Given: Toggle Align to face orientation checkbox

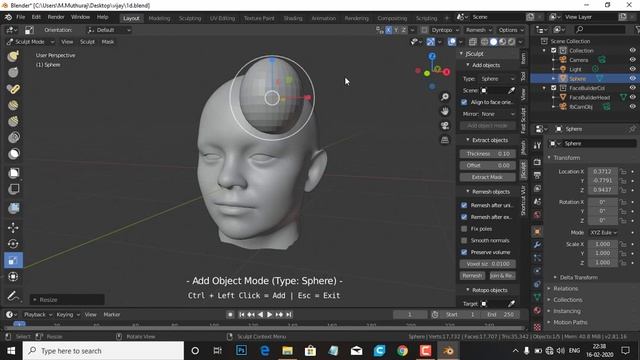Looking at the screenshot, I should coord(464,102).
